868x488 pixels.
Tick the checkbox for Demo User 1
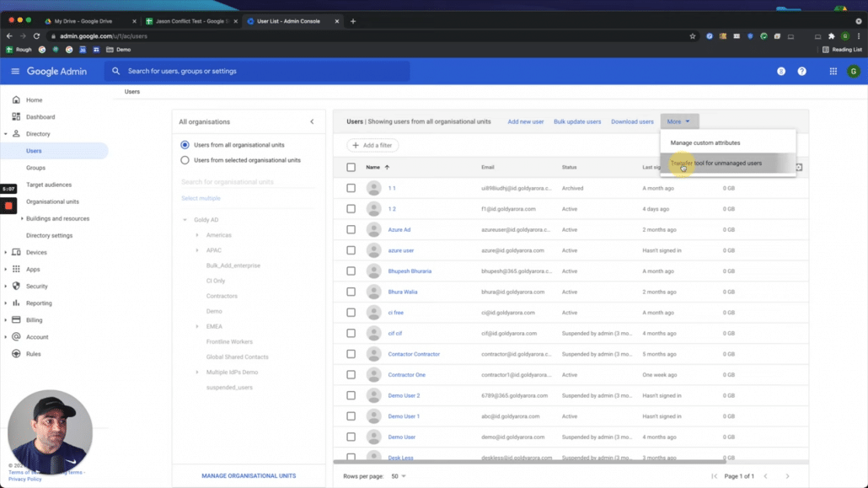[x=351, y=416]
